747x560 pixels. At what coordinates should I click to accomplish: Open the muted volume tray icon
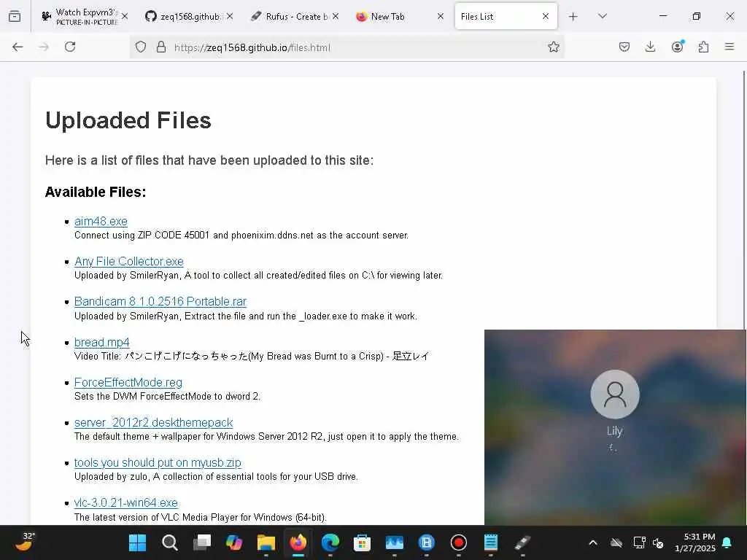[x=659, y=542]
